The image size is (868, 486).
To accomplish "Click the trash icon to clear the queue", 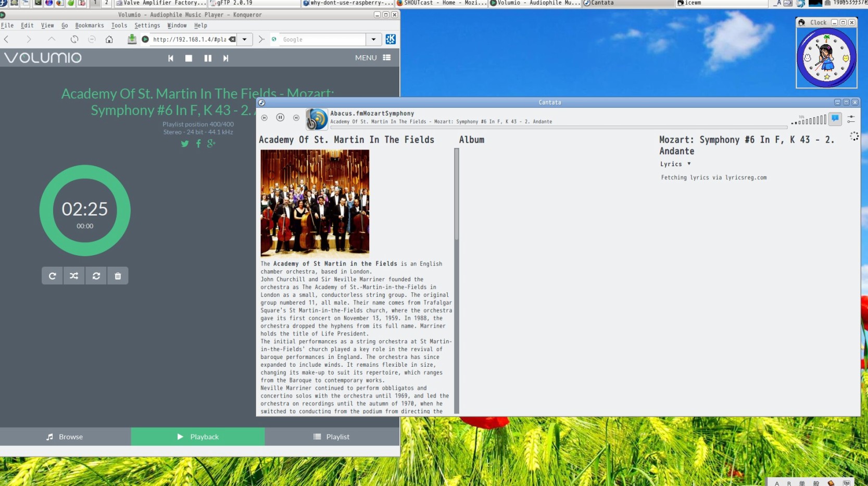I will click(118, 276).
